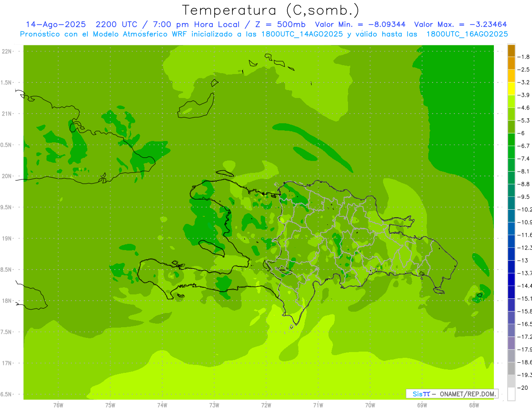Click the "-14.4" colorbar label
This screenshot has height=411, width=532.
[524, 286]
